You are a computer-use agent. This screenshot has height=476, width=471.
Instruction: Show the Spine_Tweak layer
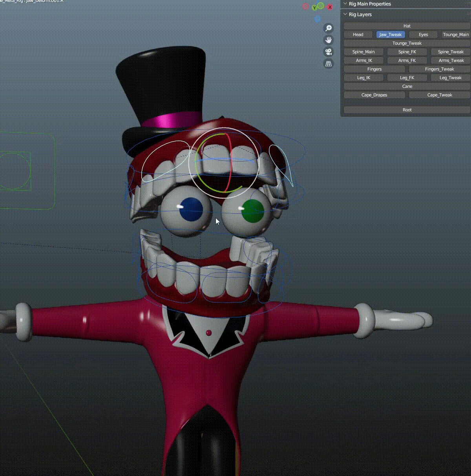tap(451, 52)
